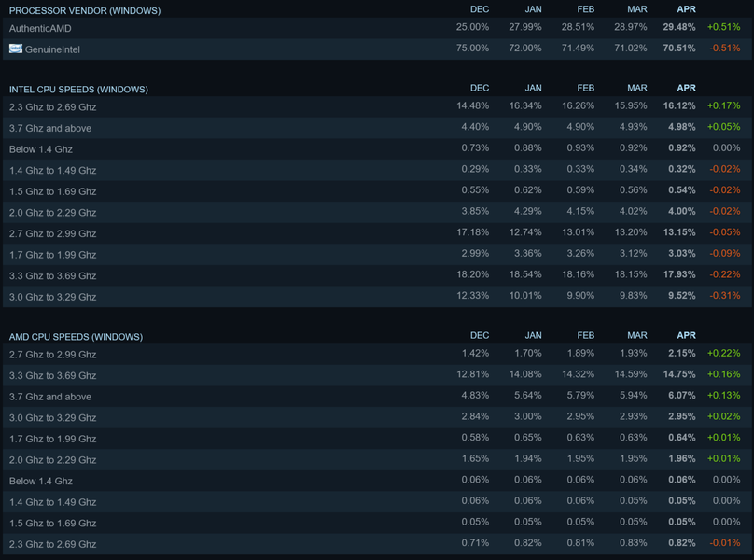Screen dimensions: 754x560
Task: Select AMD's 2.7 Ghz to 2.99 Ghz row label
Action: coord(52,355)
